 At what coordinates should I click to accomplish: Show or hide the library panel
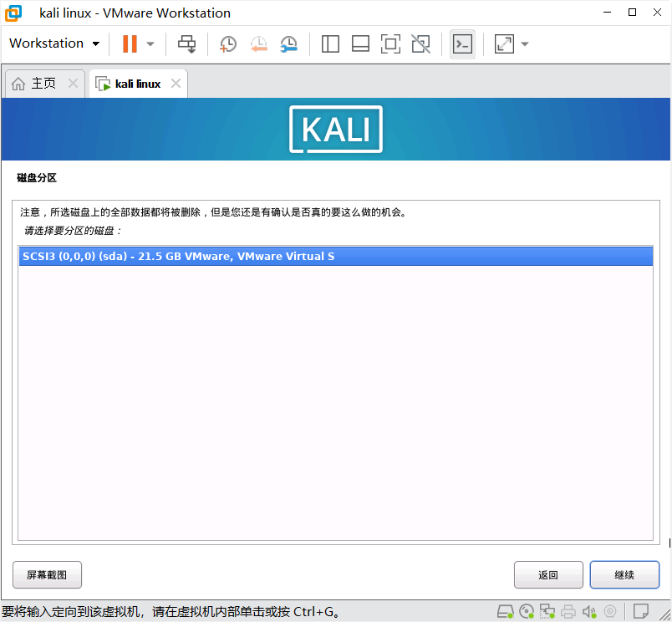pos(329,43)
